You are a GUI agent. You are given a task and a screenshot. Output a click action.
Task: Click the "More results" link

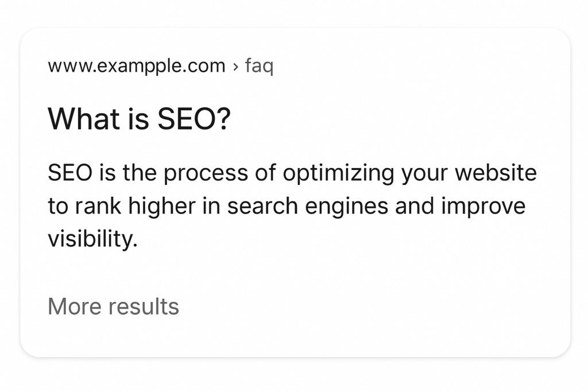pos(113,306)
